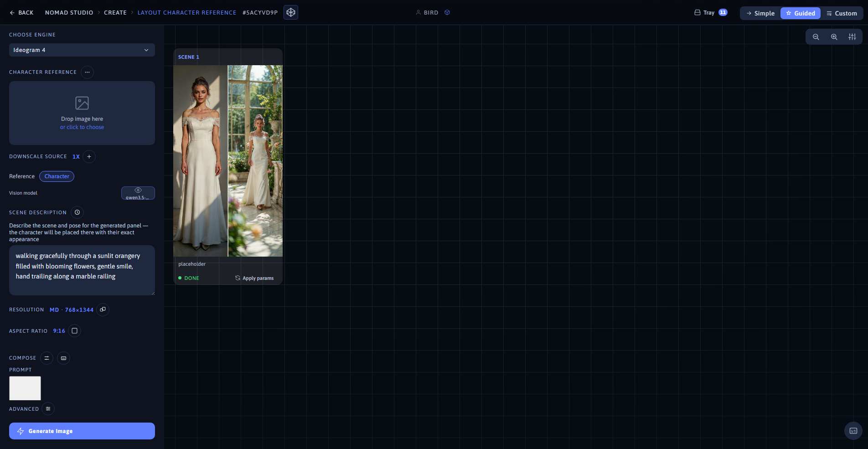Click the 9:16 aspect ratio value
Screen dimensions: 868x449
59,331
